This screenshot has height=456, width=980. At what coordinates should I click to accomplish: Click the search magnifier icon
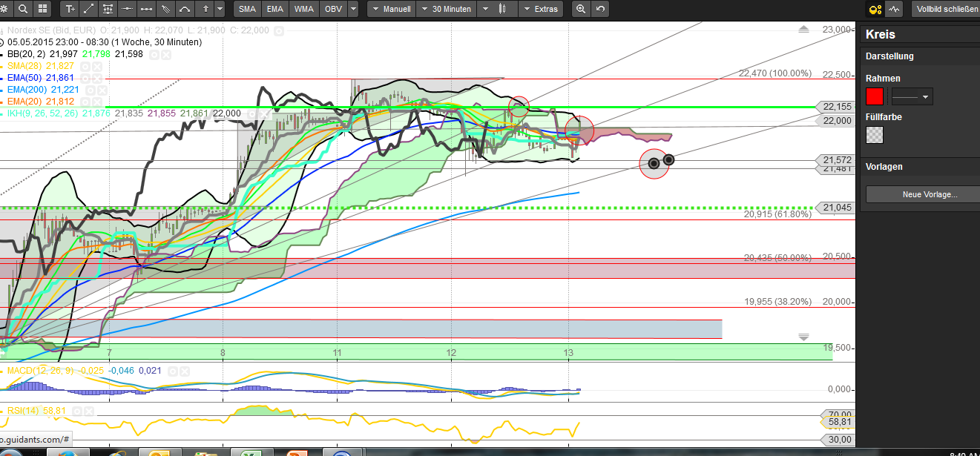coord(24,9)
